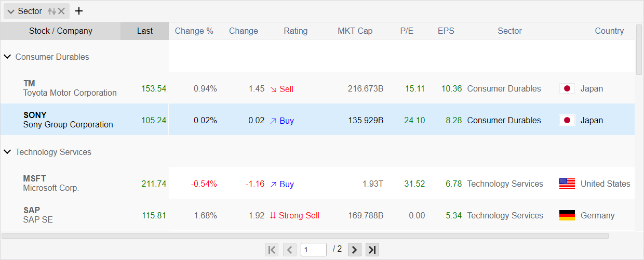Click the 1.68% change value
Image resolution: width=644 pixels, height=260 pixels.
click(205, 215)
